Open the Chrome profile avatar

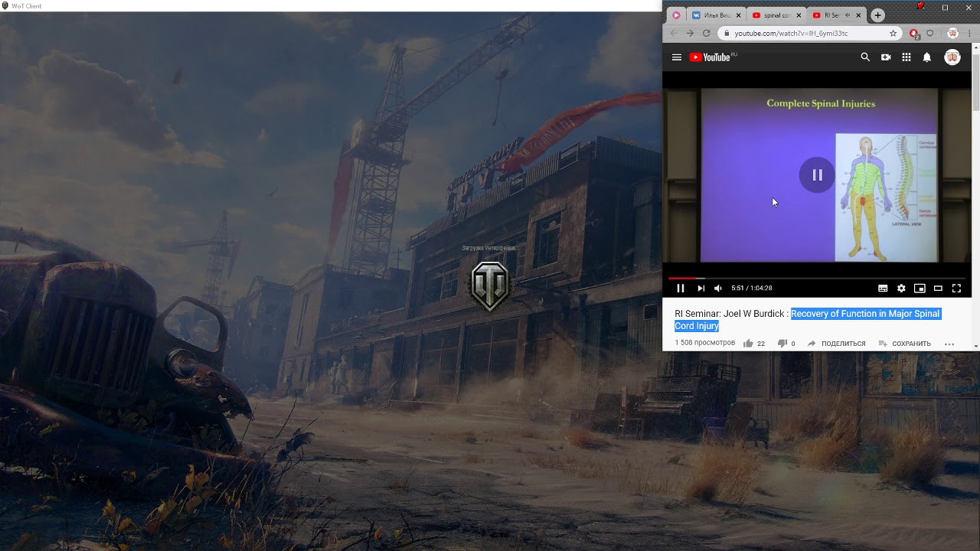952,34
